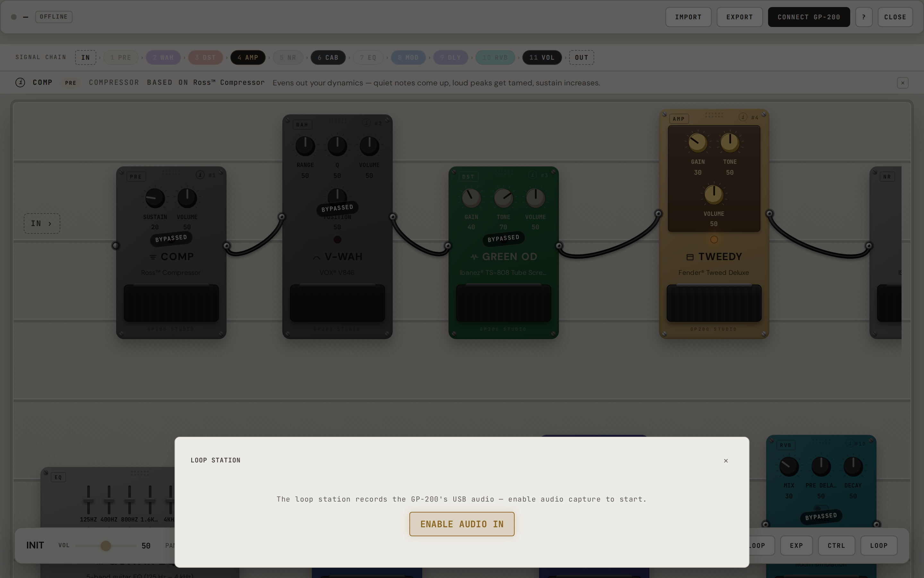This screenshot has width=924, height=578.
Task: Select the 5 NR signal chain slot
Action: click(x=288, y=57)
